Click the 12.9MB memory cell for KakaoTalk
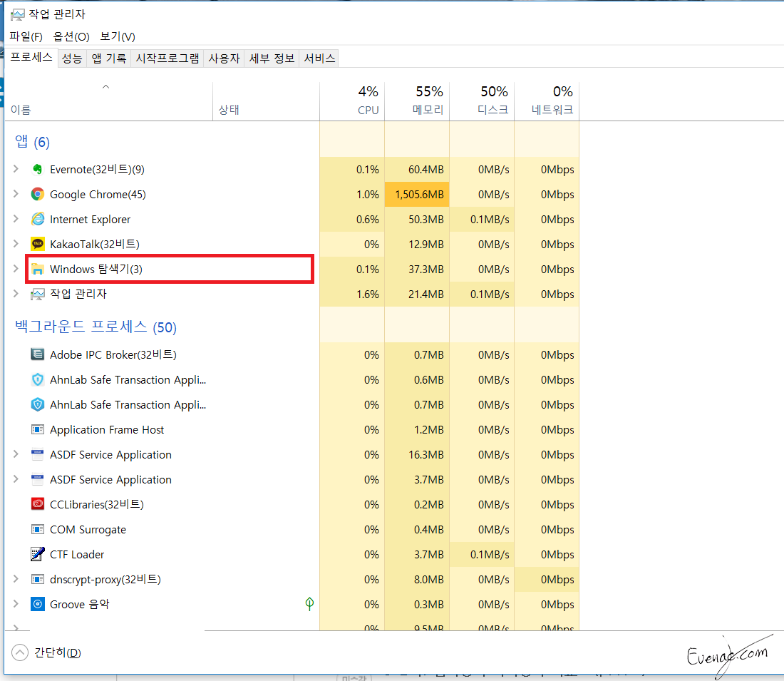The image size is (784, 681). (x=417, y=244)
